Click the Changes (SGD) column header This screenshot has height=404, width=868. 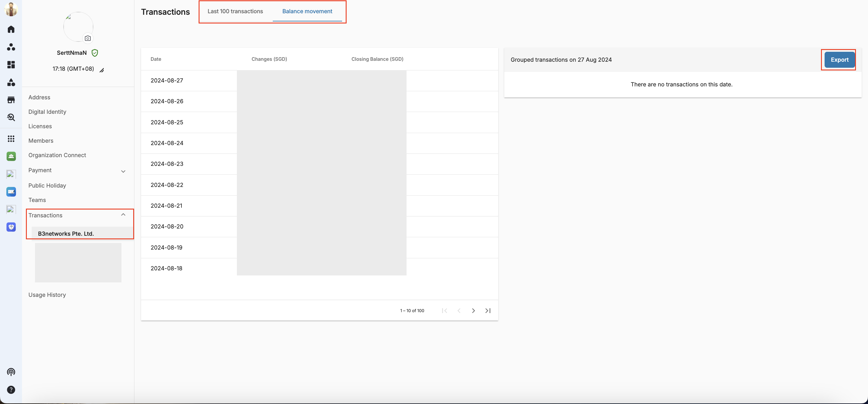(269, 59)
